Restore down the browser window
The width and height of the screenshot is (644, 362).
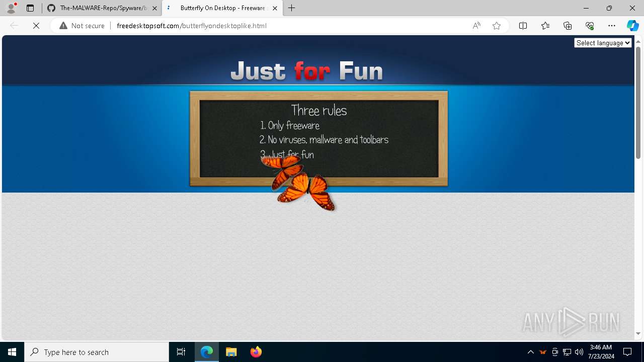pos(609,8)
